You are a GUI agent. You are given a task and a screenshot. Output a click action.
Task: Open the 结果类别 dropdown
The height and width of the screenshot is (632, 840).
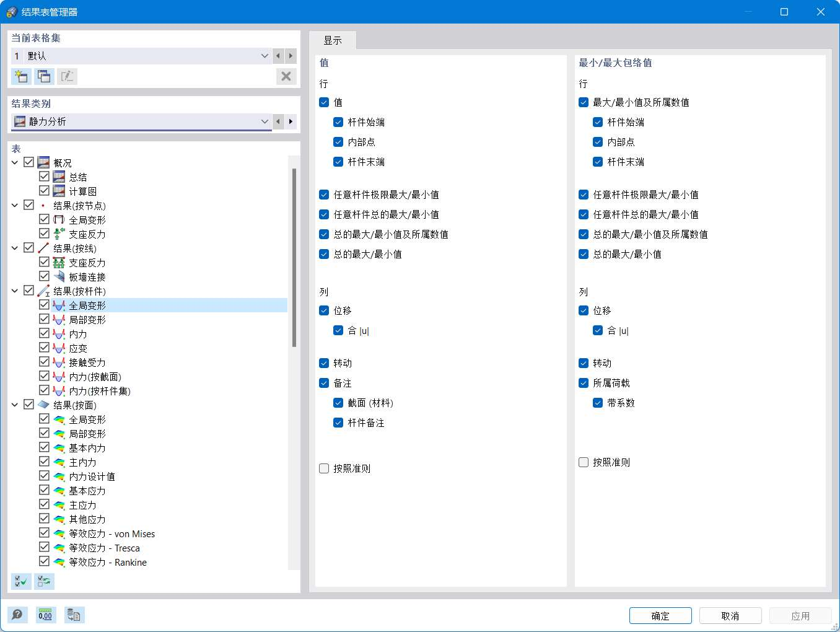(265, 121)
